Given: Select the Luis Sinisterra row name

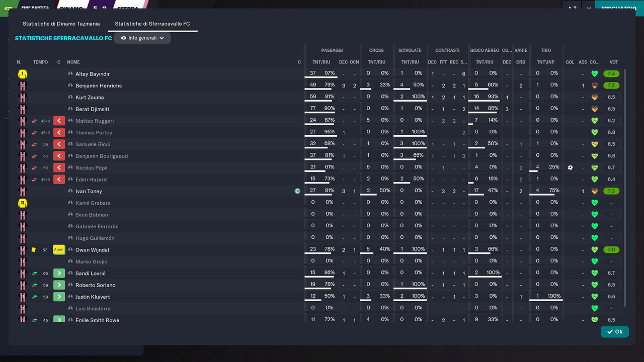Looking at the screenshot, I should click(93, 309).
